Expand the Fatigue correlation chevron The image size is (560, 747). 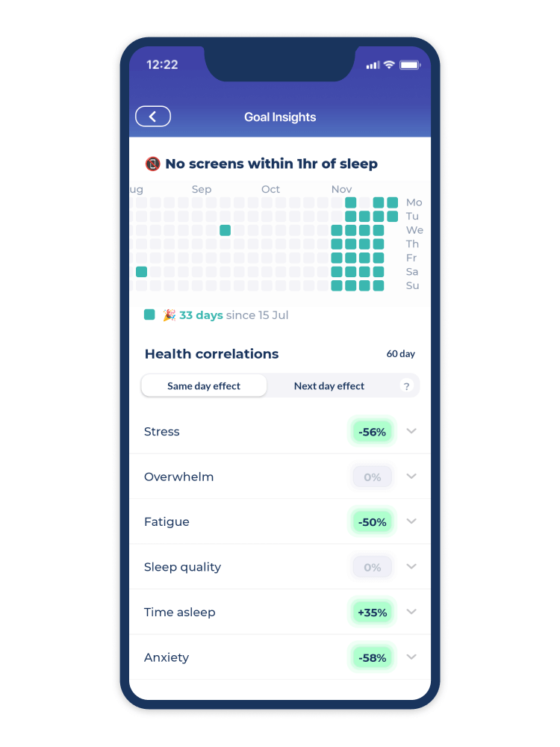(x=411, y=521)
